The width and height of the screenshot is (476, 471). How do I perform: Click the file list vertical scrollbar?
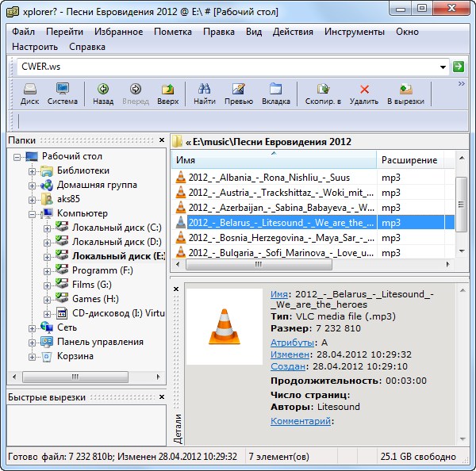point(461,214)
